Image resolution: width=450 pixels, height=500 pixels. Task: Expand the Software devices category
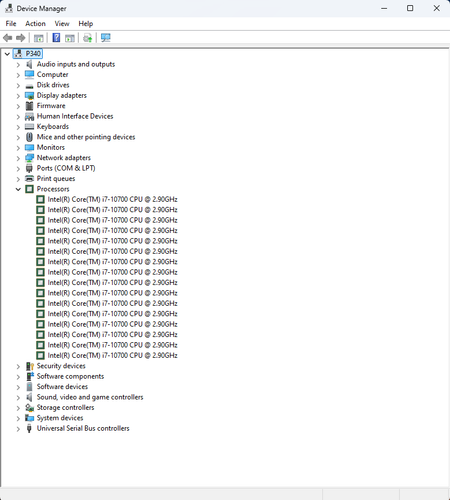pyautogui.click(x=18, y=387)
